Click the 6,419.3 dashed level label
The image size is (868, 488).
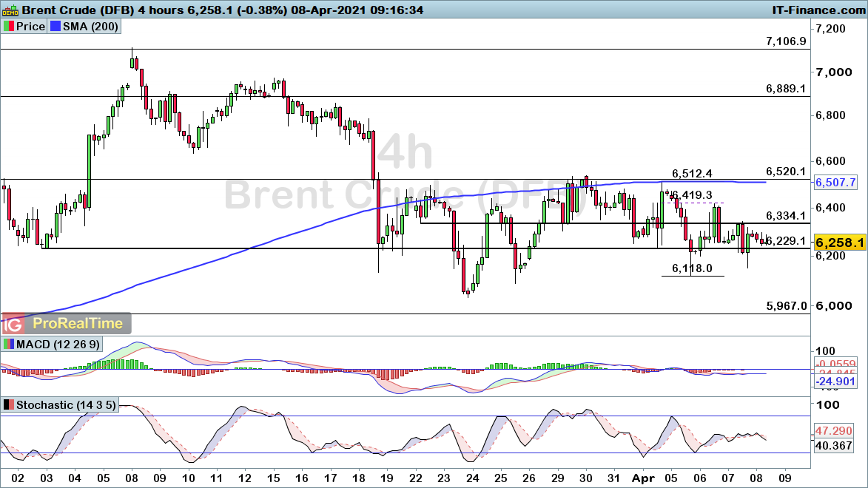click(x=692, y=195)
